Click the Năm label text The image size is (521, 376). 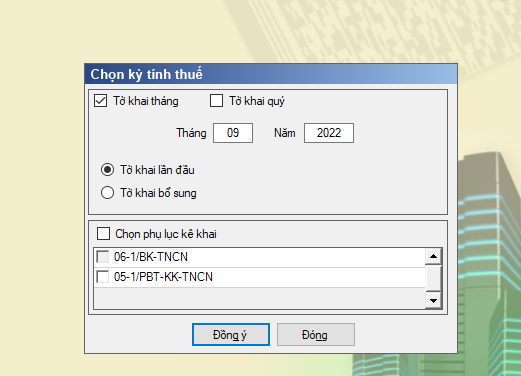pos(285,133)
